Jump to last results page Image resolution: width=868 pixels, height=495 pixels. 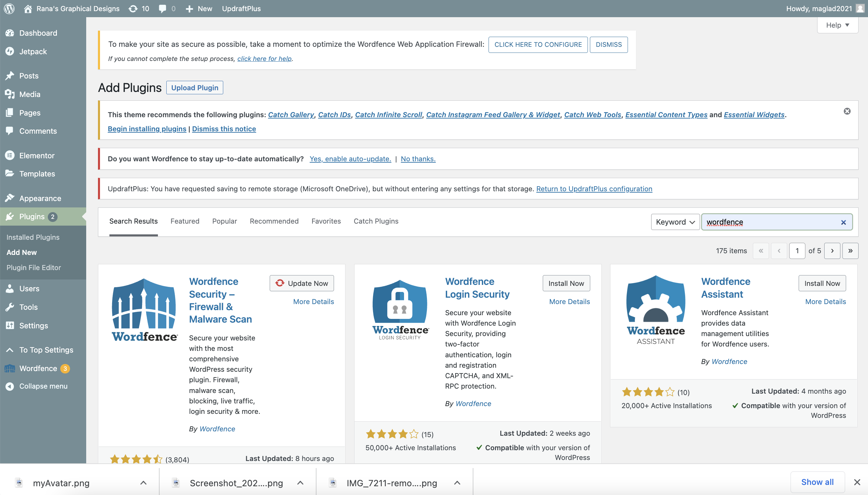click(x=850, y=251)
